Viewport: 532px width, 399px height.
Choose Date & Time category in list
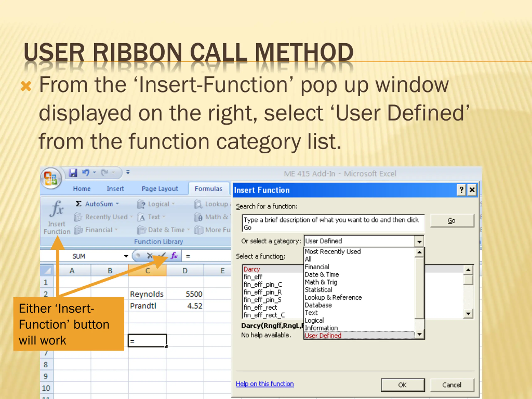(x=360, y=275)
